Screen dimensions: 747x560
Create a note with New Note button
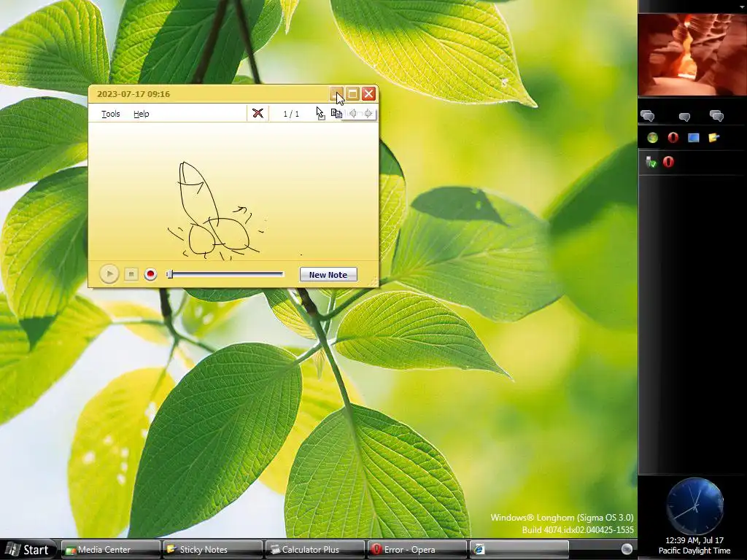[x=328, y=275]
